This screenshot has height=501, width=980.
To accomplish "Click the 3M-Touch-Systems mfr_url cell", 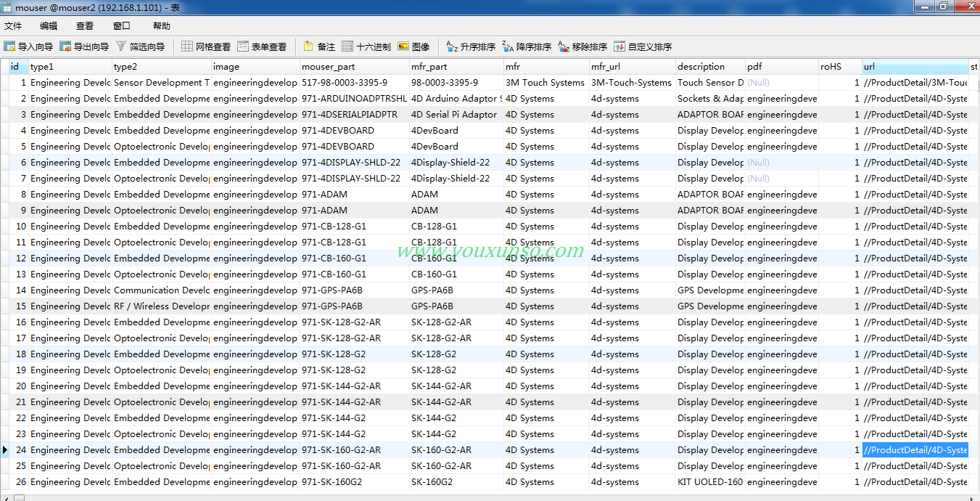I will tap(633, 83).
